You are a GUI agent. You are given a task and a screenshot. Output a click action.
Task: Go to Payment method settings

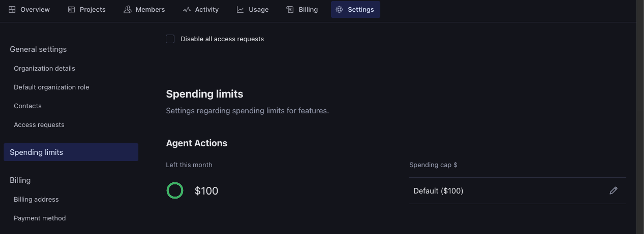point(40,218)
